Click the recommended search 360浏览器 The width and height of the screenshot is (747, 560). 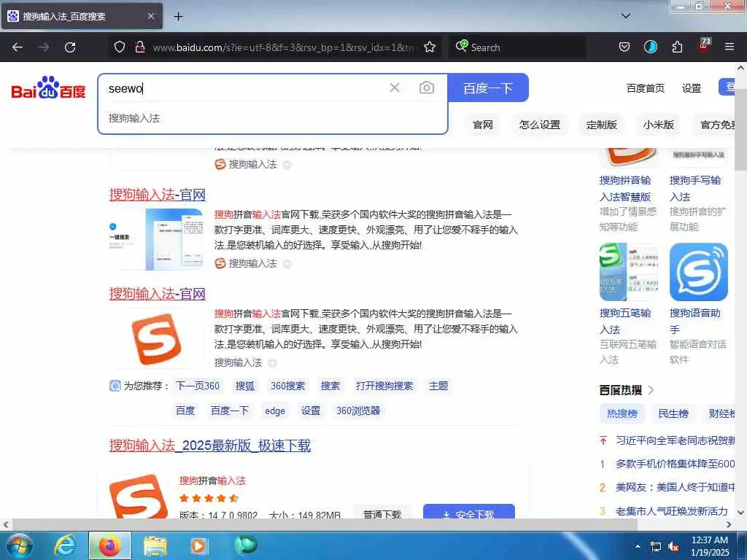358,411
